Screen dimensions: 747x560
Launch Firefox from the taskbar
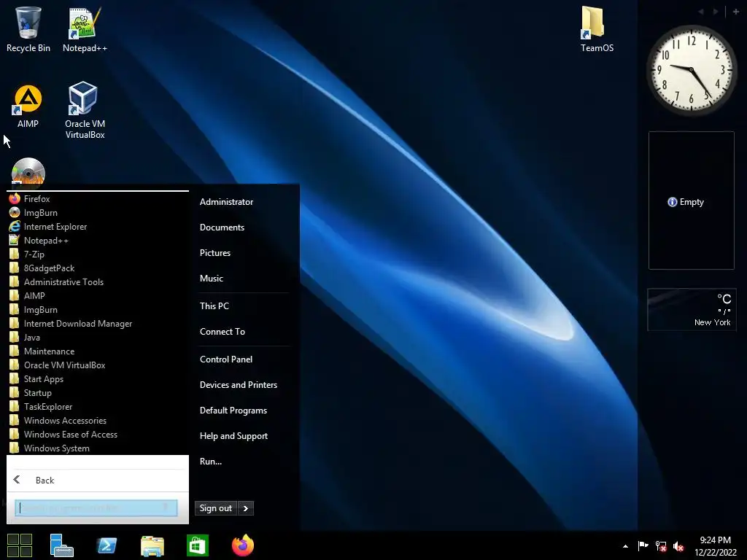coord(242,545)
